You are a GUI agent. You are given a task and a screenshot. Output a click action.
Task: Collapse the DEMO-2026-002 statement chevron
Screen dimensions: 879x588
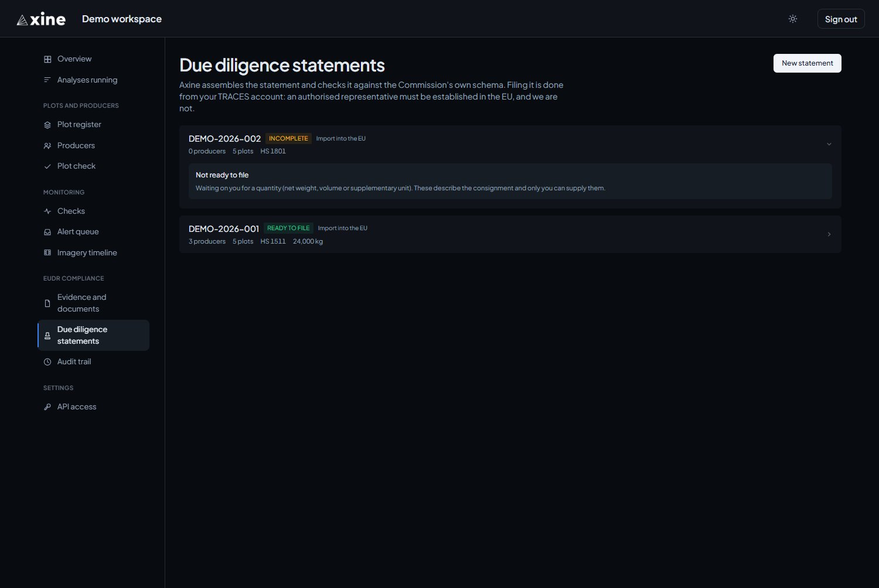[x=829, y=144]
